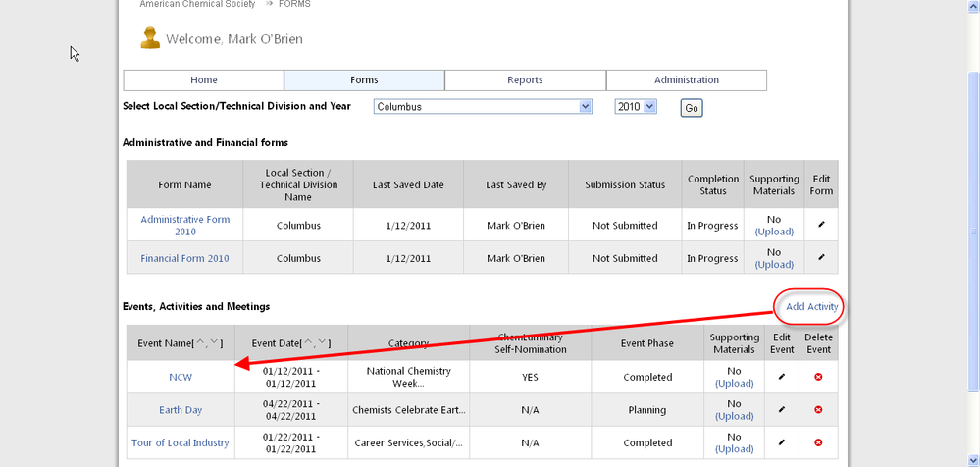Switch to the Home tab
The height and width of the screenshot is (467, 980).
point(203,80)
